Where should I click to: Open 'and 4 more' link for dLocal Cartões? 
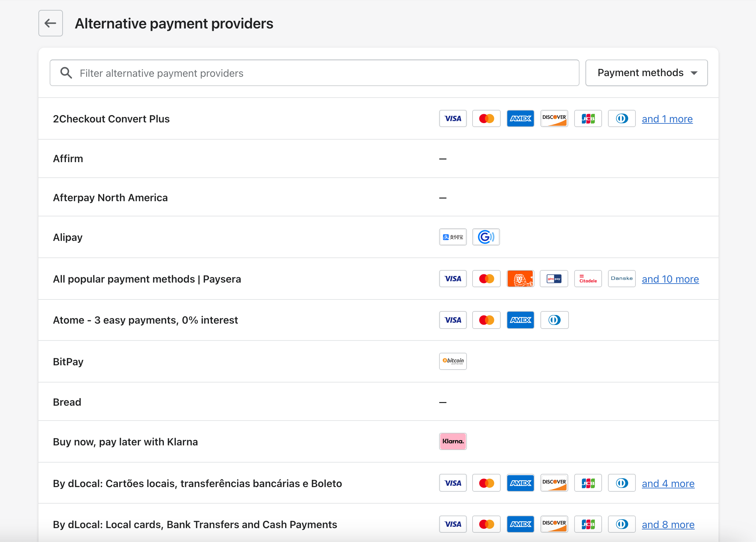click(668, 484)
